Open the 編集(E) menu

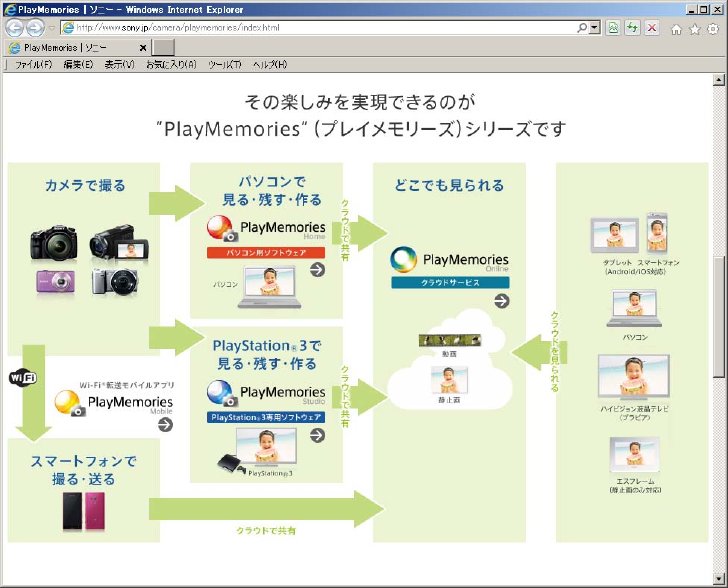point(78,65)
